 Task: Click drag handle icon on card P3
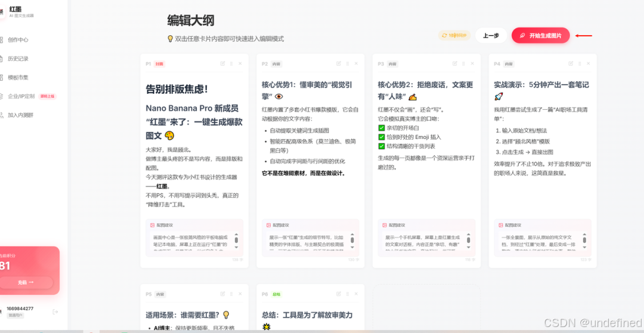(x=464, y=63)
